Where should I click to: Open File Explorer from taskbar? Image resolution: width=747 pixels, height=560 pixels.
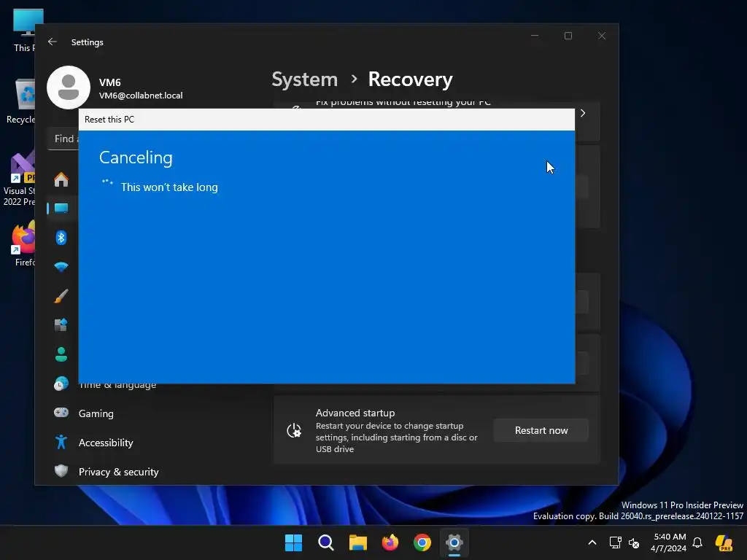coord(357,542)
